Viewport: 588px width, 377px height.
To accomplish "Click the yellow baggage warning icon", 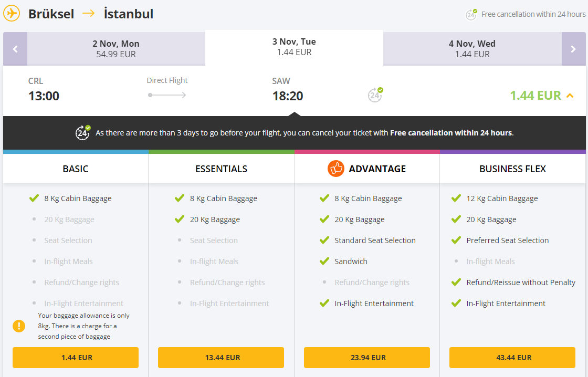I will click(19, 326).
